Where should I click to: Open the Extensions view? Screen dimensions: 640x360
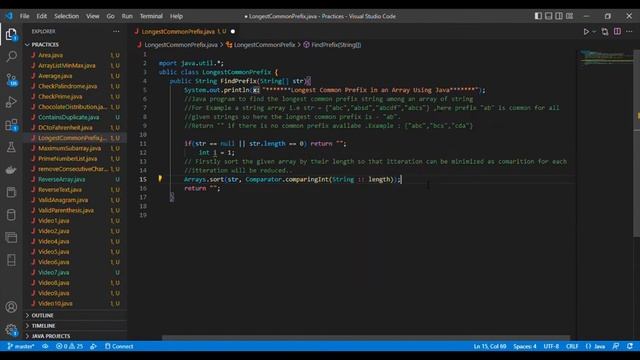tap(11, 124)
